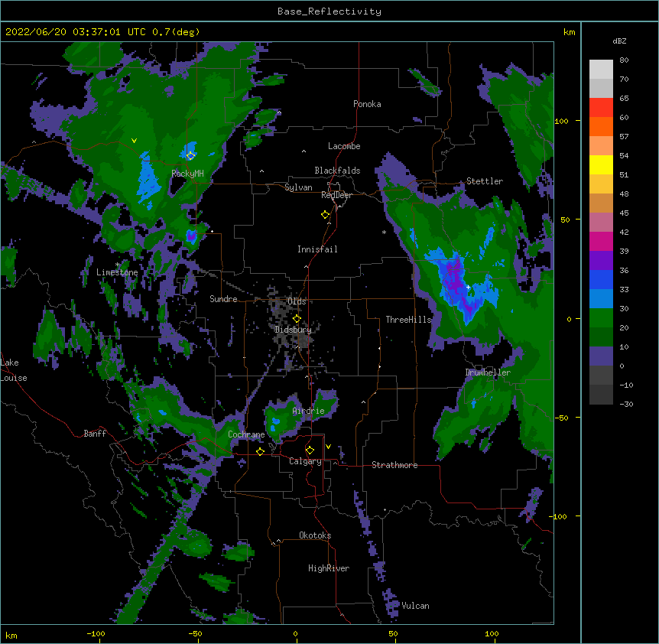
Task: Select the Ponoka label
Action: pyautogui.click(x=367, y=104)
